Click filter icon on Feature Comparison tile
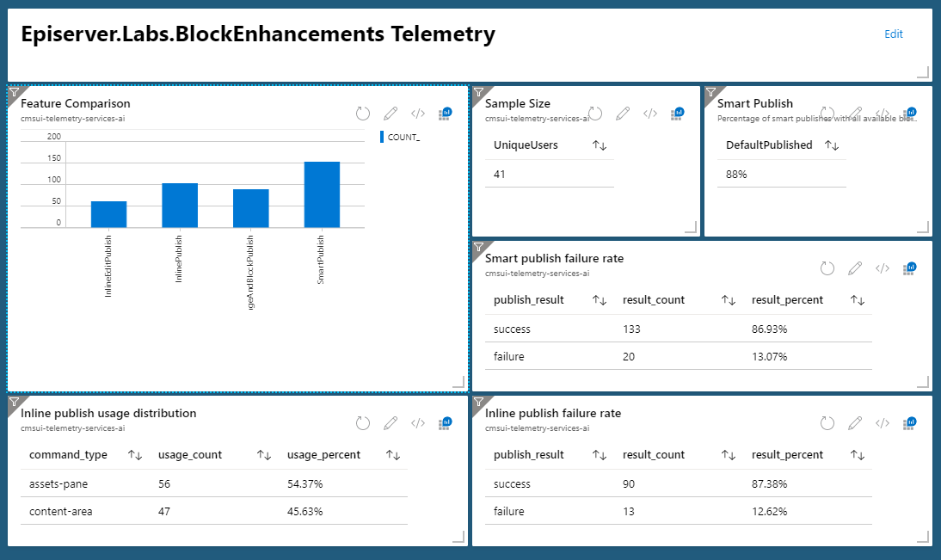 click(x=15, y=92)
